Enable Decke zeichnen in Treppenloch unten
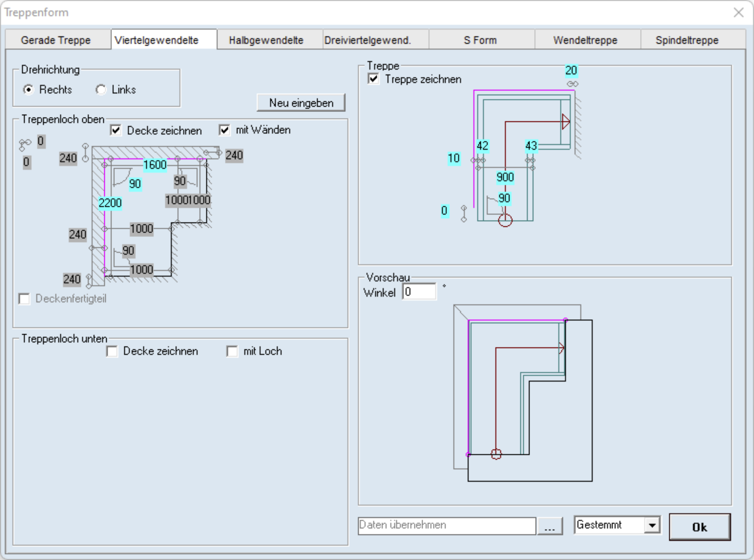 (112, 351)
